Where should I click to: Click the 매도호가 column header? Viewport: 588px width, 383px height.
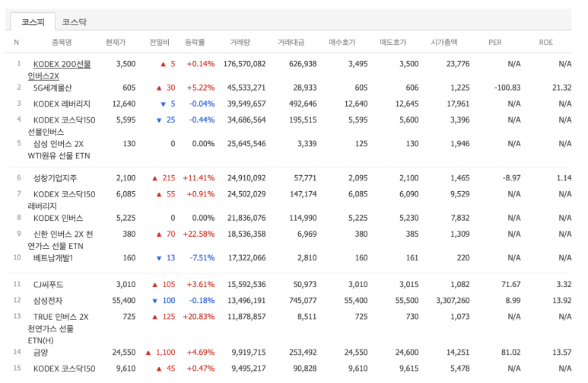click(393, 42)
